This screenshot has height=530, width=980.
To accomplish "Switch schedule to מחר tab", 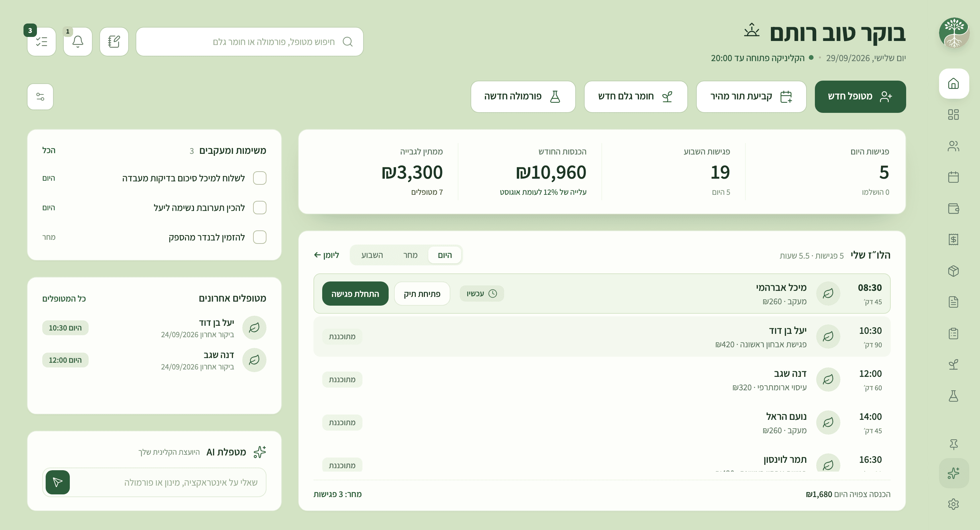I will (x=410, y=255).
